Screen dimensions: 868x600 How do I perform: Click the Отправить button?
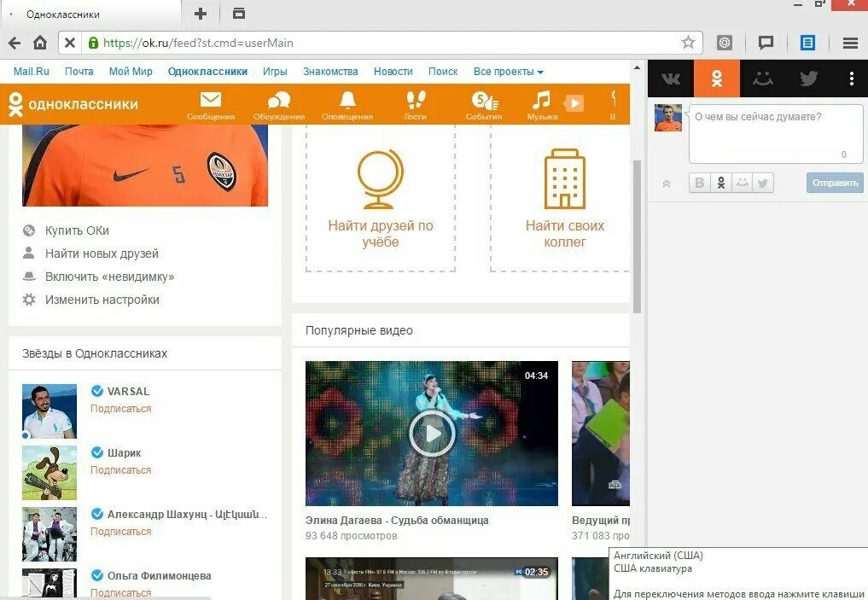click(835, 183)
